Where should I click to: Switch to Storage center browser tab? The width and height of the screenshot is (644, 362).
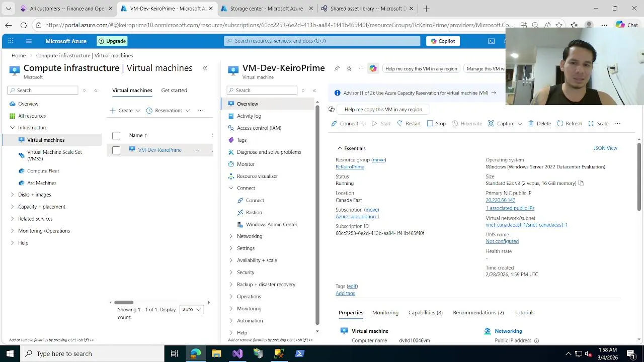point(266,9)
